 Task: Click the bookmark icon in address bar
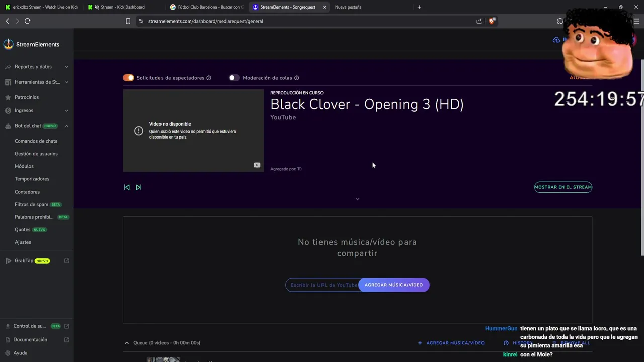point(128,21)
